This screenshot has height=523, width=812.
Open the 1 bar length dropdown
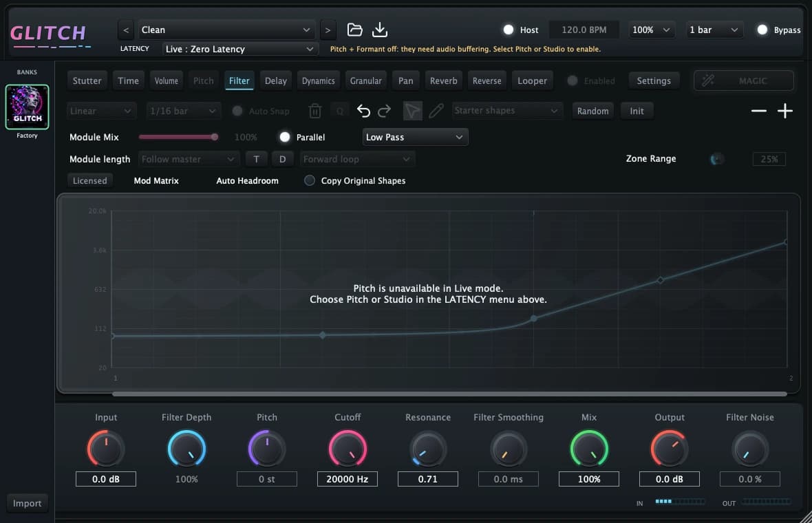point(714,30)
